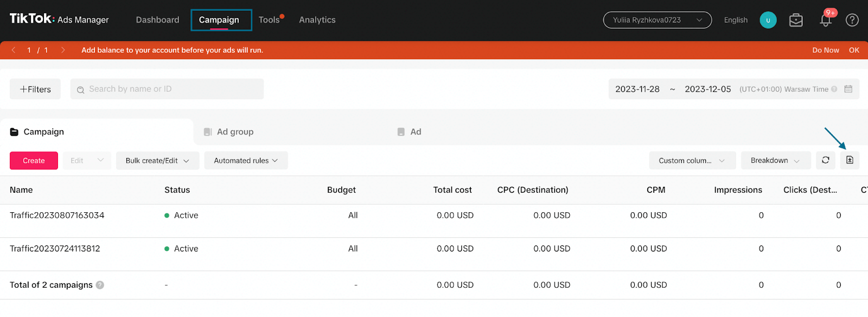Open the Analytics menu item

(317, 20)
